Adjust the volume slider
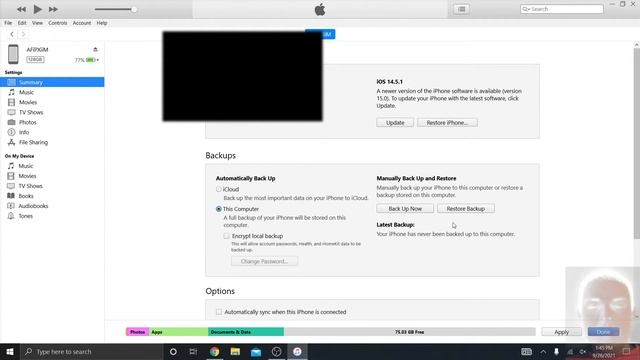The width and height of the screenshot is (640, 360). (116, 9)
